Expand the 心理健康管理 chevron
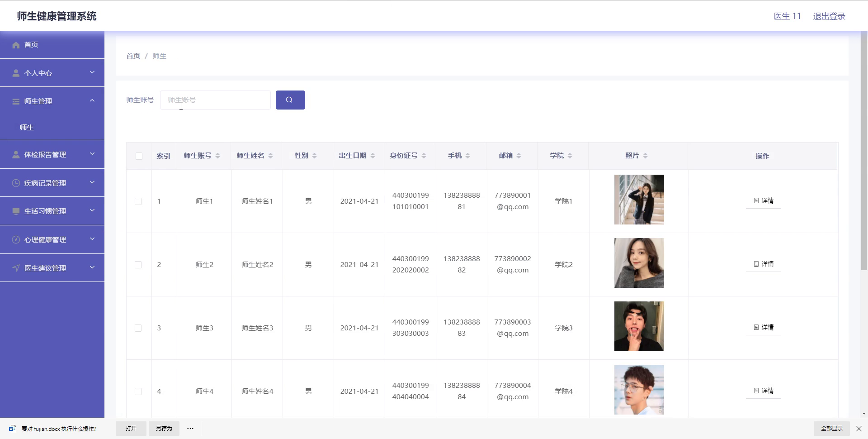The height and width of the screenshot is (439, 868). 92,239
